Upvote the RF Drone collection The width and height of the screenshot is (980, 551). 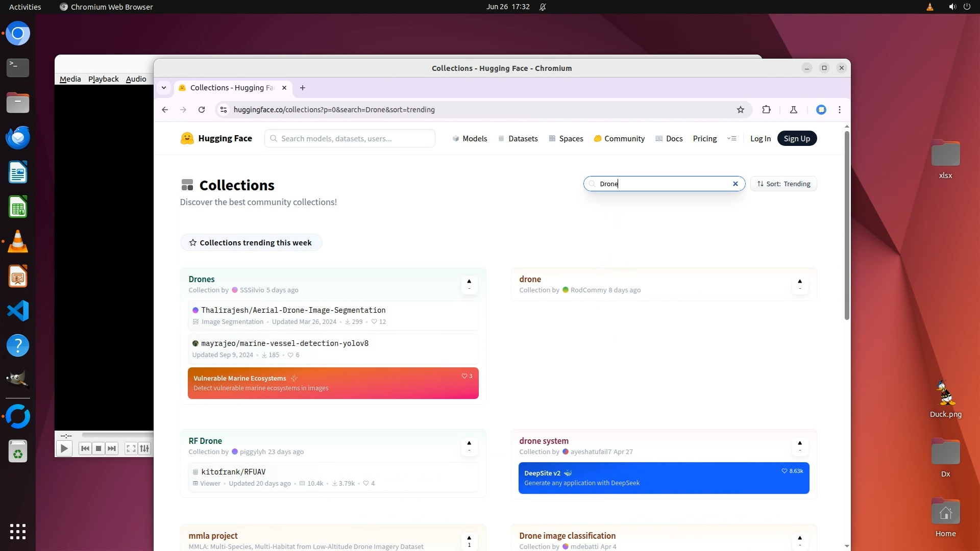(469, 446)
